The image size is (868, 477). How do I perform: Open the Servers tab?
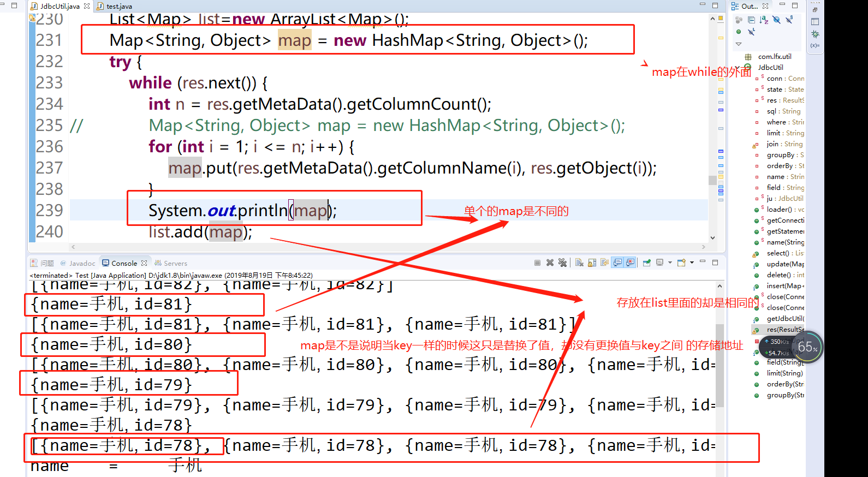pos(171,263)
